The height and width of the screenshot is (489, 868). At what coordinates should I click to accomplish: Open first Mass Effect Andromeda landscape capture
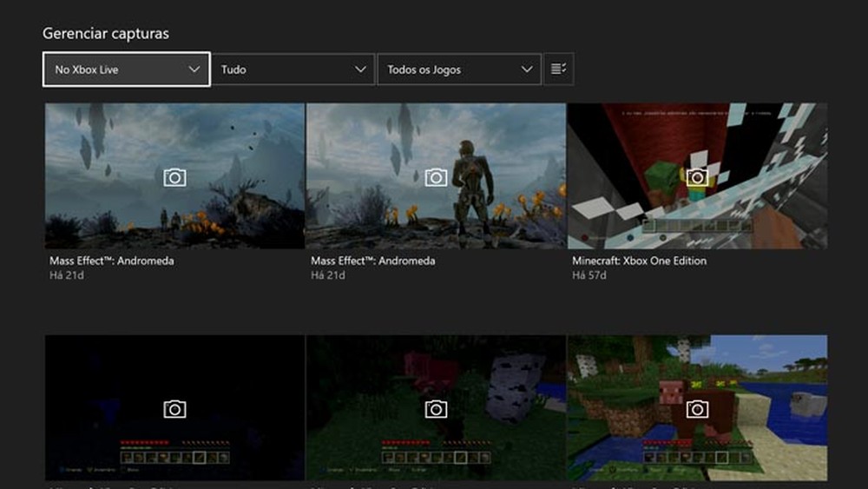tap(175, 176)
